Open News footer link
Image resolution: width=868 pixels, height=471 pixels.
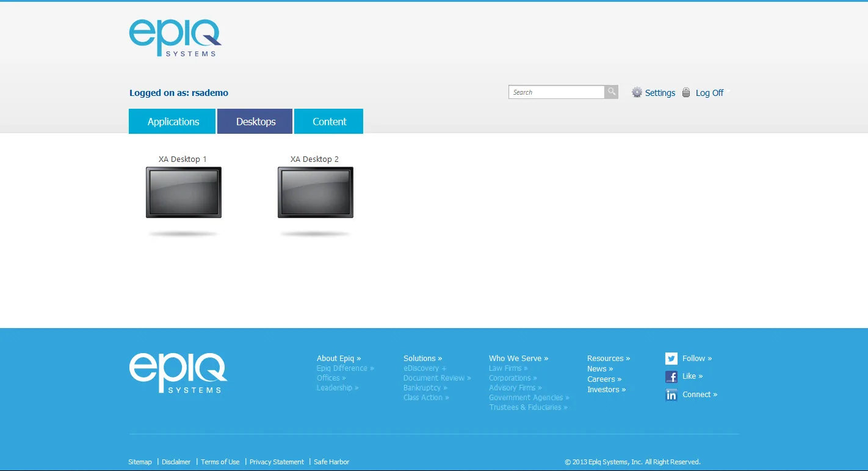tap(600, 369)
